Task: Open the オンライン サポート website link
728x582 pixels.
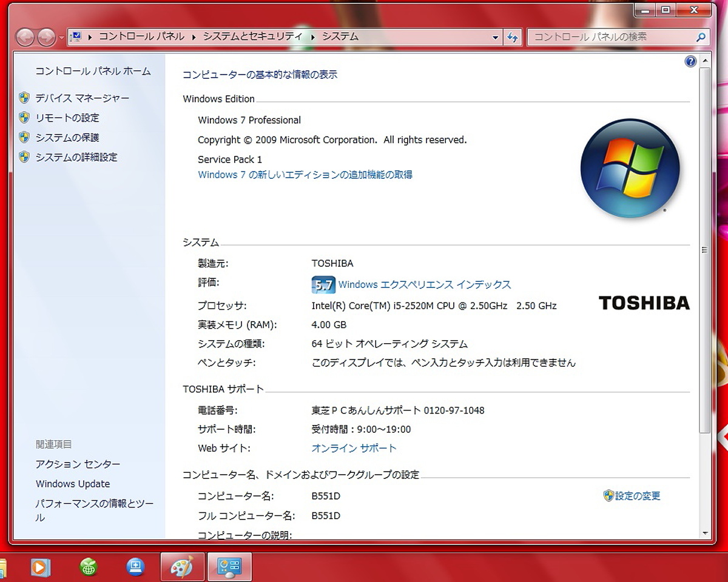Action: click(354, 448)
